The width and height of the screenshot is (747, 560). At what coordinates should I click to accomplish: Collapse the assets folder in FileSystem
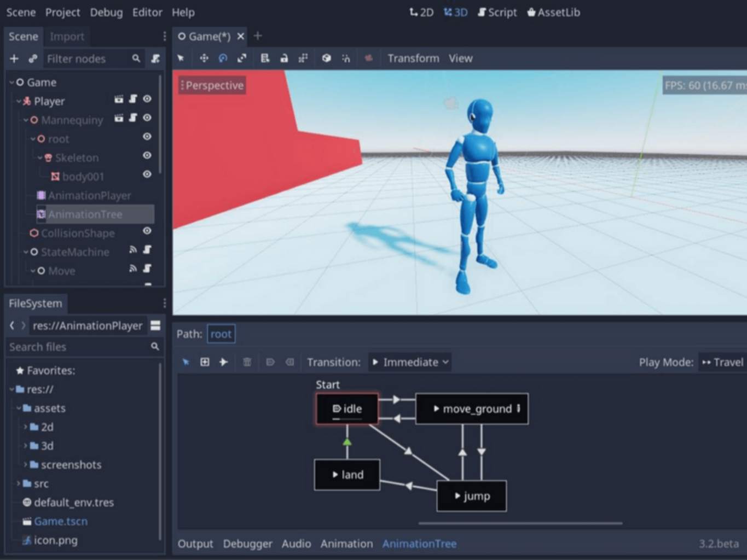(x=19, y=409)
